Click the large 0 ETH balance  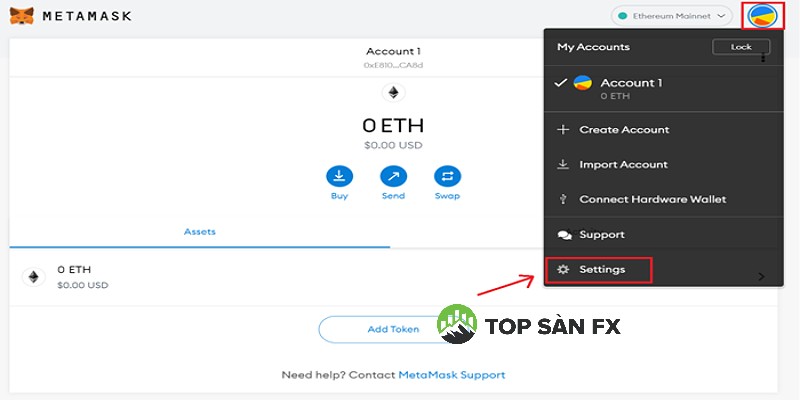coord(393,126)
